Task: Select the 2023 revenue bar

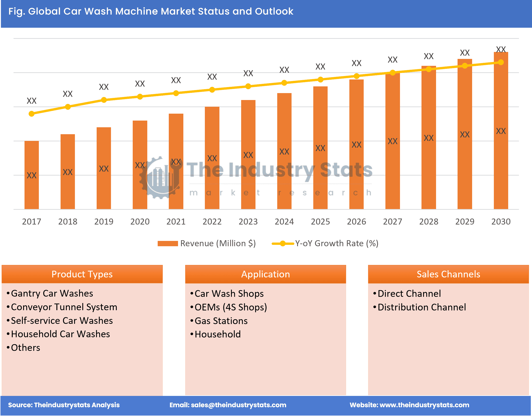Action: coord(248,155)
